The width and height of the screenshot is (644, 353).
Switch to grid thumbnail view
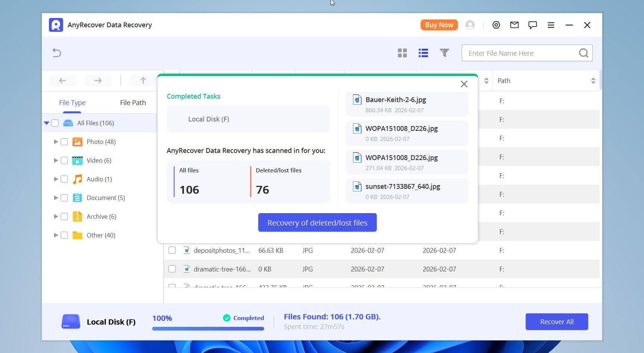click(x=402, y=53)
